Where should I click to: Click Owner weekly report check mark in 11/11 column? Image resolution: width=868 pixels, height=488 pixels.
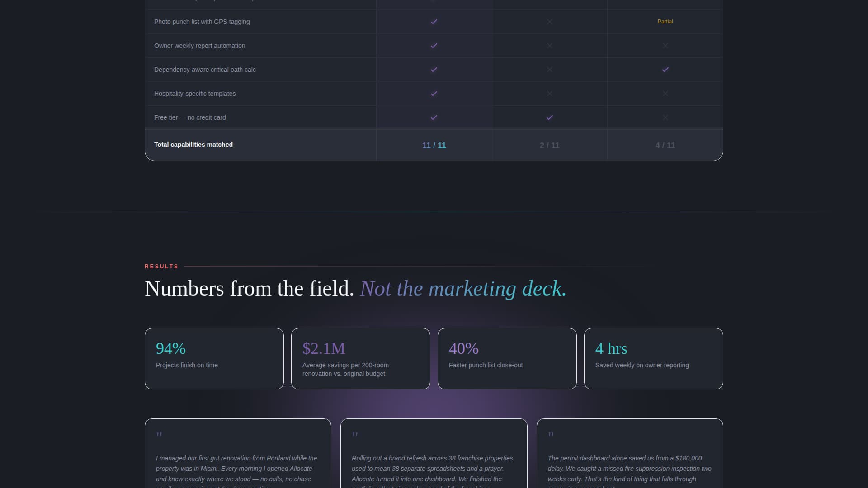[434, 46]
